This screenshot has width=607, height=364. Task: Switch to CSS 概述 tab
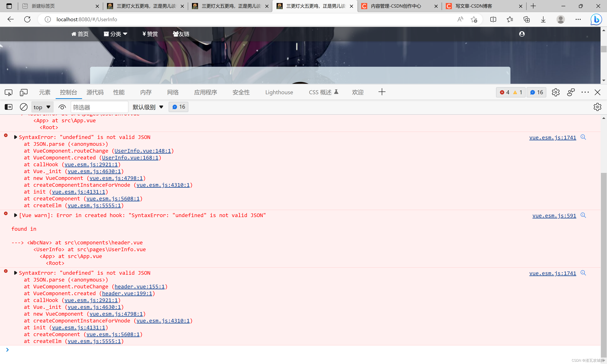pos(323,92)
